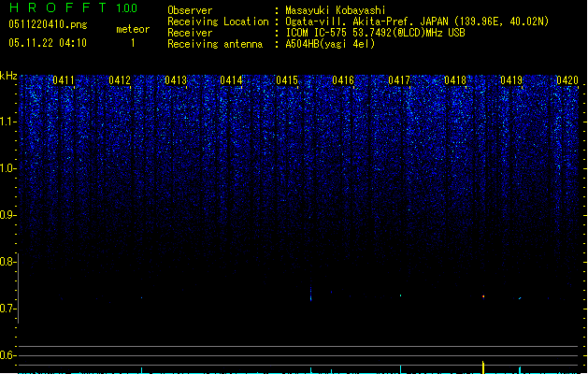Click the date 05.11.22 04:10
Image resolution: width=588 pixels, height=374 pixels.
click(48, 43)
